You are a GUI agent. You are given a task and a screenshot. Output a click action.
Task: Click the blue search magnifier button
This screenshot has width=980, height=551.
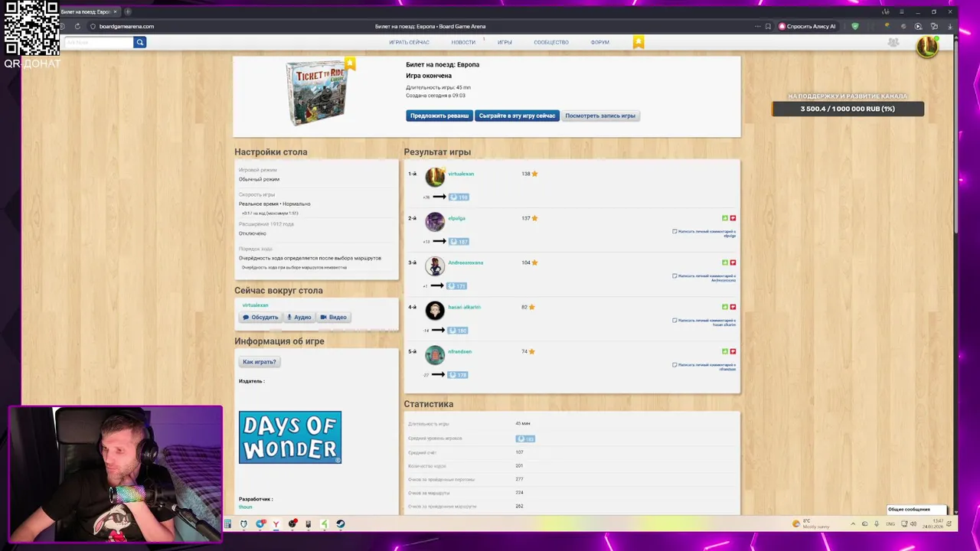coord(139,42)
